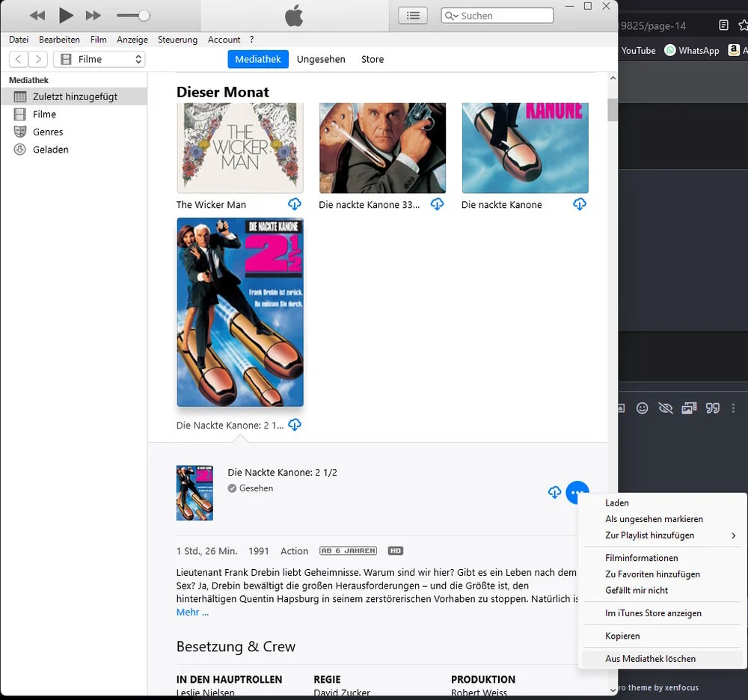This screenshot has height=700, width=748.
Task: Choose Gefällt mir nicht
Action: [x=662, y=590]
